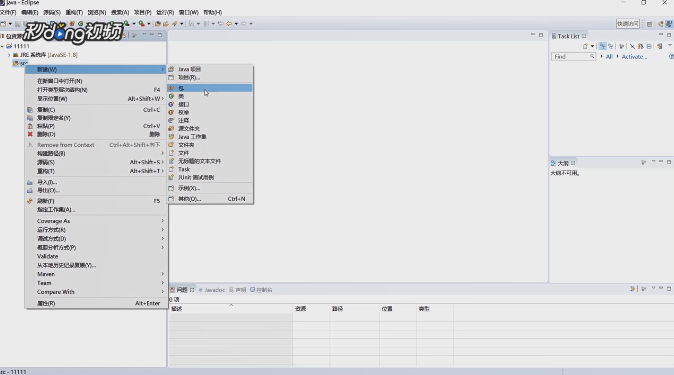Switch to the Javadoc tab

212,290
